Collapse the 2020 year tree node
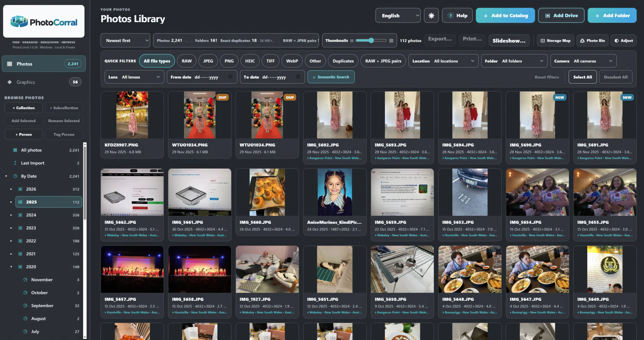 11,267
